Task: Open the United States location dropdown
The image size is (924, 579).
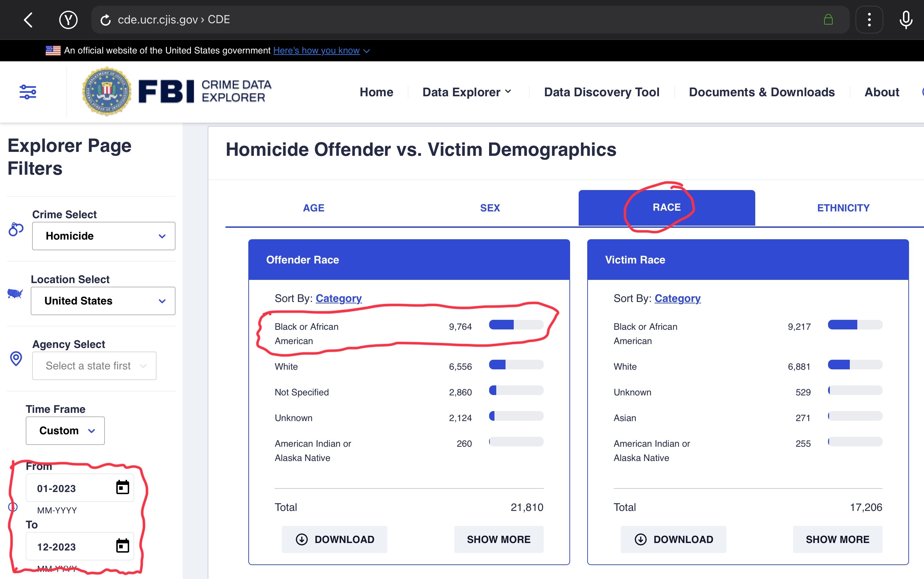Action: (x=103, y=301)
